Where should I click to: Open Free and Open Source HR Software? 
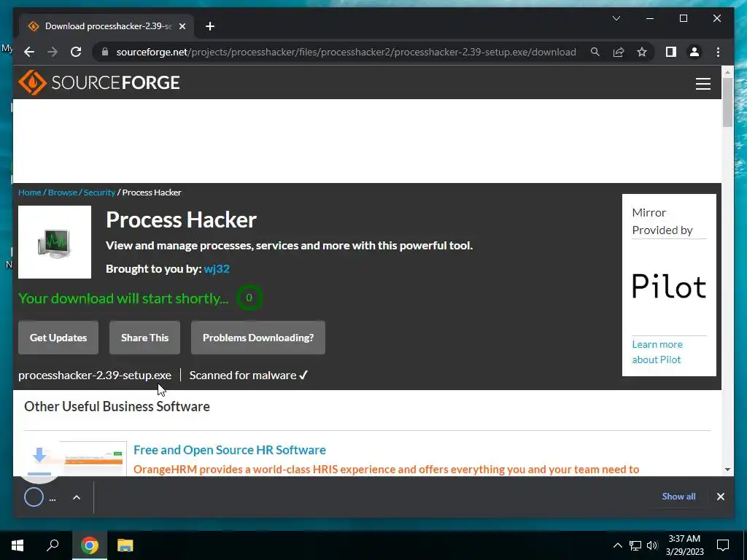[x=230, y=450]
